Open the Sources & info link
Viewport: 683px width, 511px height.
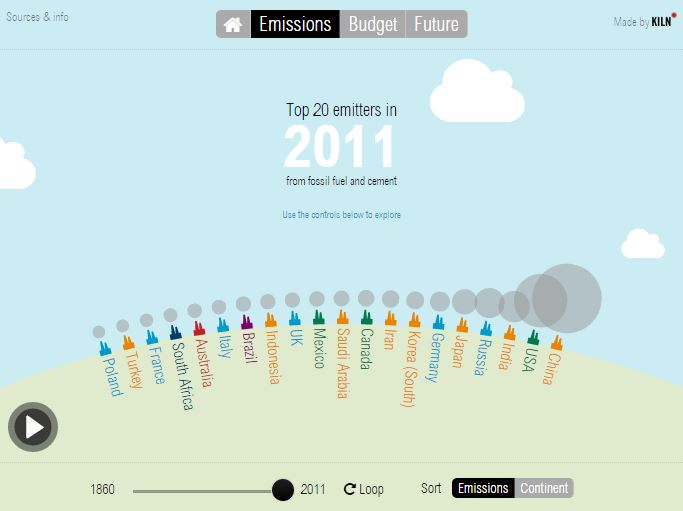point(37,17)
